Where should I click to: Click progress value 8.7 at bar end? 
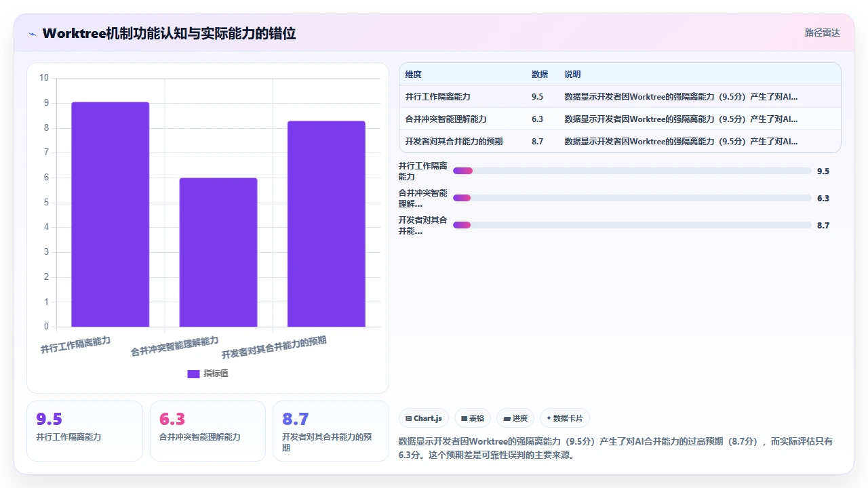click(x=823, y=226)
